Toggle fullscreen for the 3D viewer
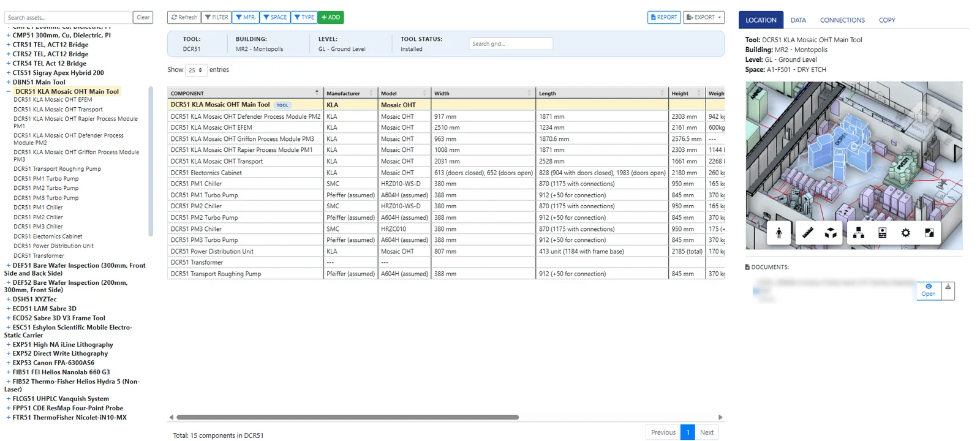The width and height of the screenshot is (980, 441). coord(929,233)
